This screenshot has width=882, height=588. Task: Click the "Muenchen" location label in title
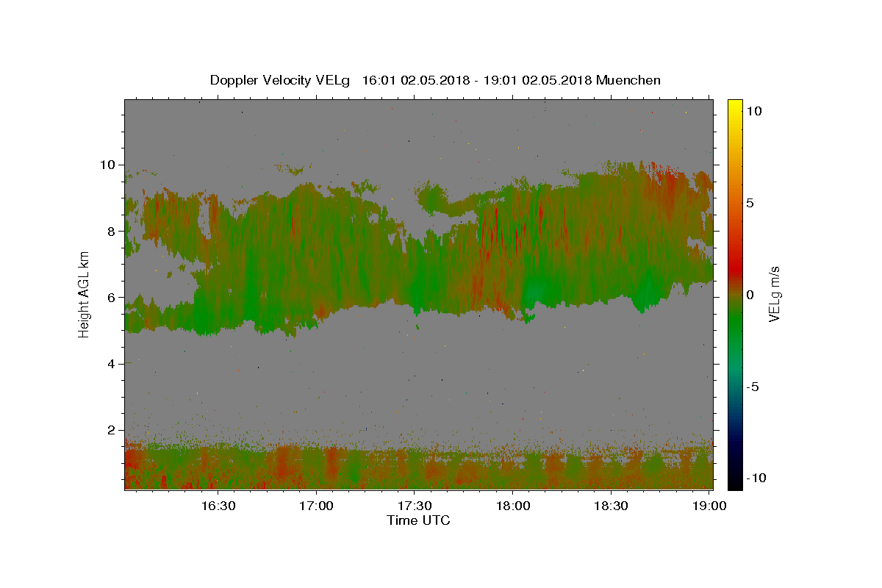click(x=628, y=80)
